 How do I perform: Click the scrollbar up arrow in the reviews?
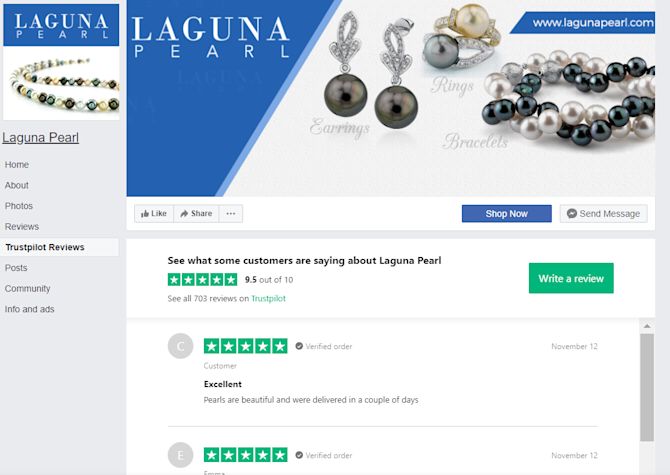647,326
